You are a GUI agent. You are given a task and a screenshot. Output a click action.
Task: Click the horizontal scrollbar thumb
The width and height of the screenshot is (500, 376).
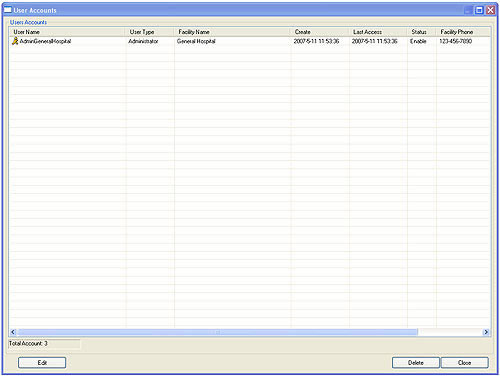point(217,332)
